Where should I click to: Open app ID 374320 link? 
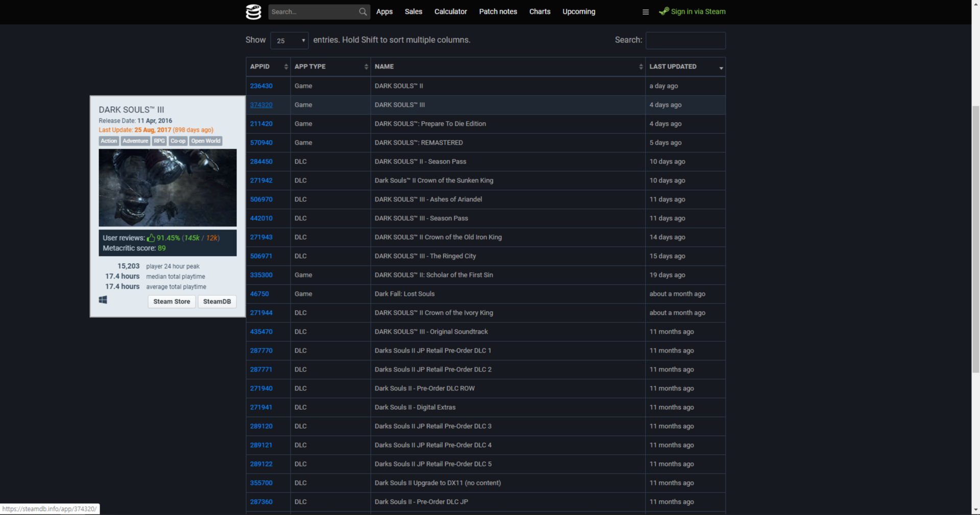click(261, 105)
